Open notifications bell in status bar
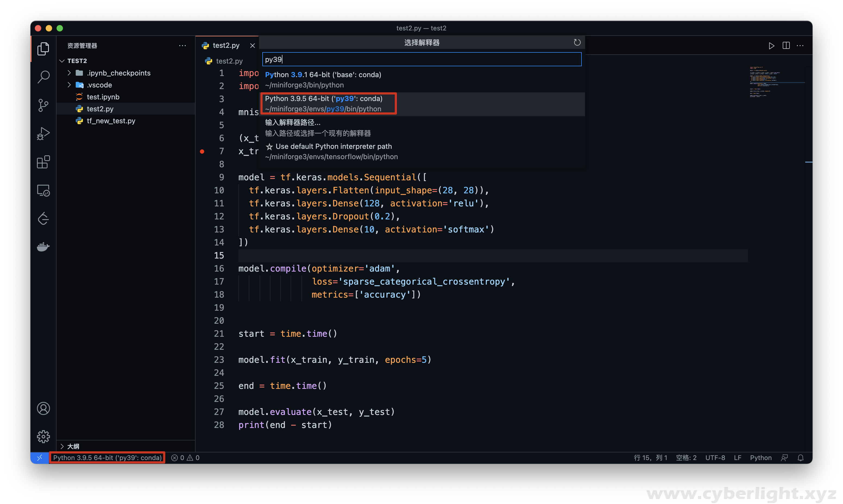Screen dimensions: 843x504 [801, 458]
